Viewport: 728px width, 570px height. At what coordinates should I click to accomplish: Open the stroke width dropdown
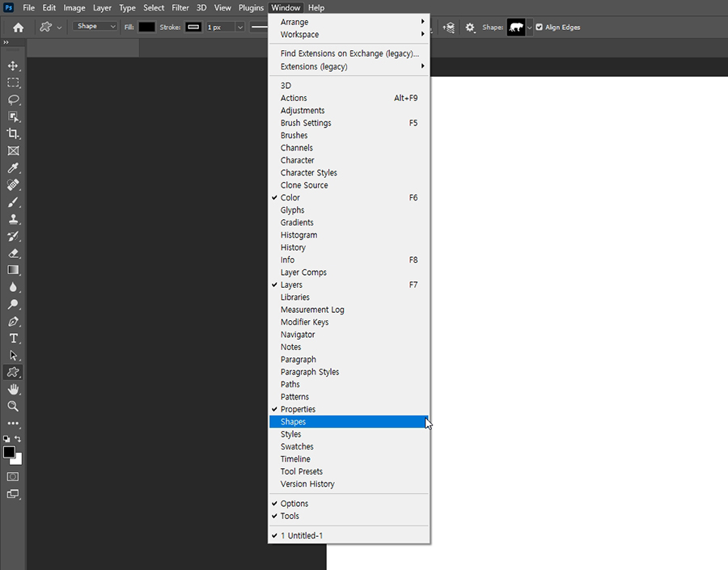point(240,27)
